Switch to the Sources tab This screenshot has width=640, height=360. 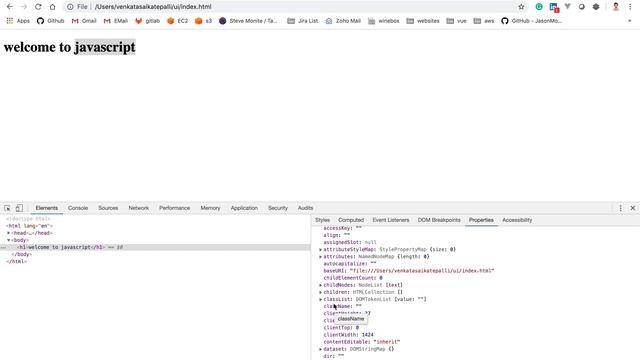point(108,208)
